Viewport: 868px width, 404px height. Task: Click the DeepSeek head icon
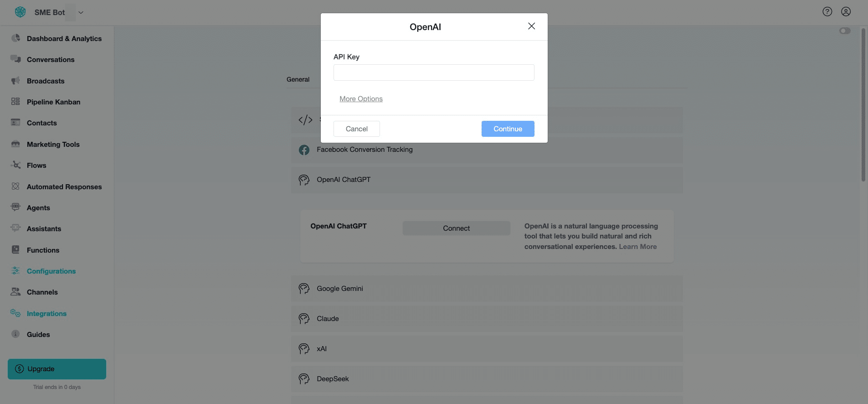[x=304, y=379]
